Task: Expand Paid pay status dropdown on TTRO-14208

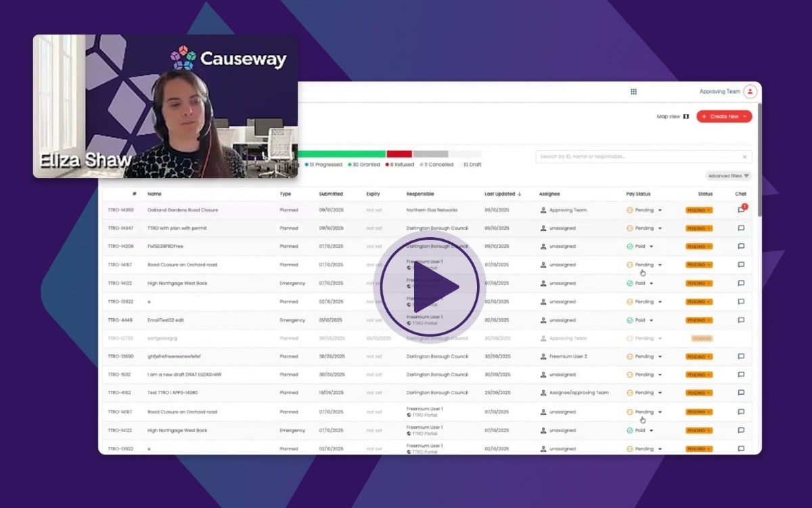Action: 651,247
